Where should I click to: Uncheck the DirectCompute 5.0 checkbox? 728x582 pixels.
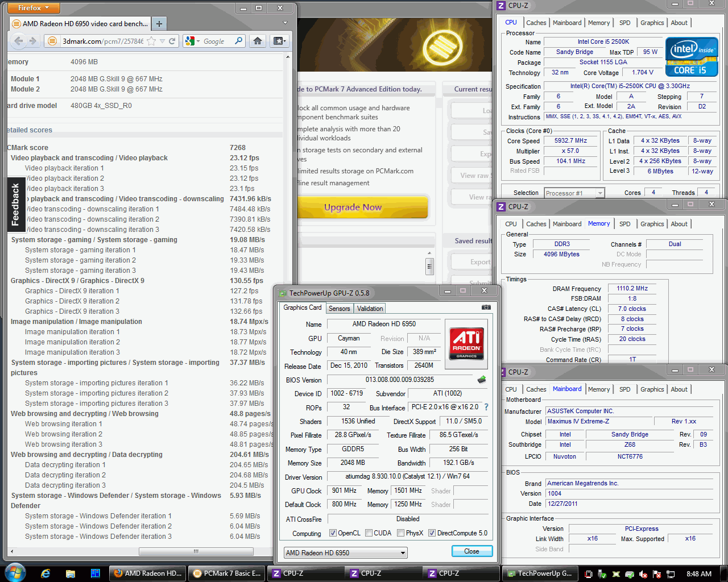click(x=432, y=533)
